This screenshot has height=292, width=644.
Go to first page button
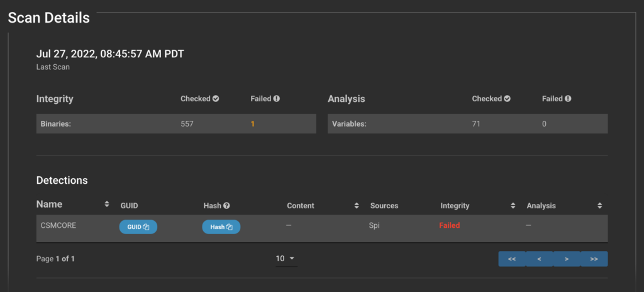click(512, 259)
